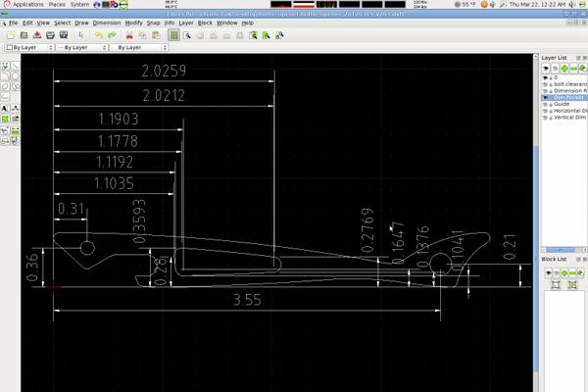Image resolution: width=588 pixels, height=392 pixels.
Task: Click the Undo arrow icon
Action: coord(98,35)
